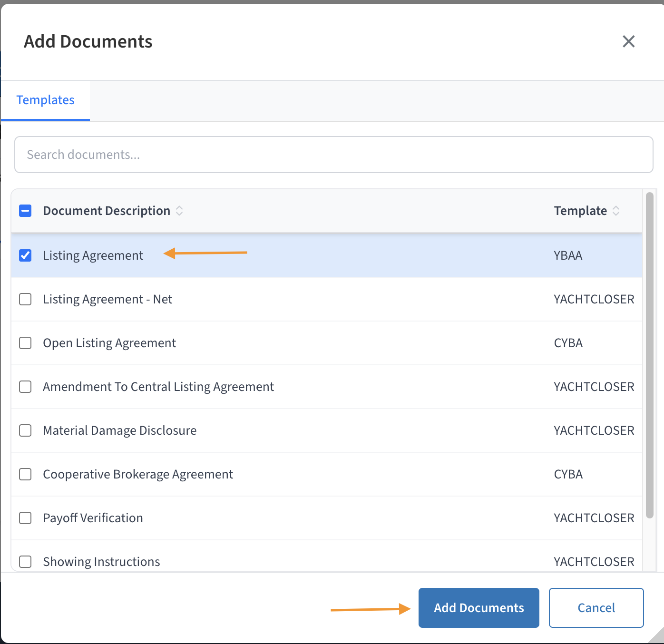Click the Add Documents button
The image size is (664, 644).
click(x=478, y=608)
